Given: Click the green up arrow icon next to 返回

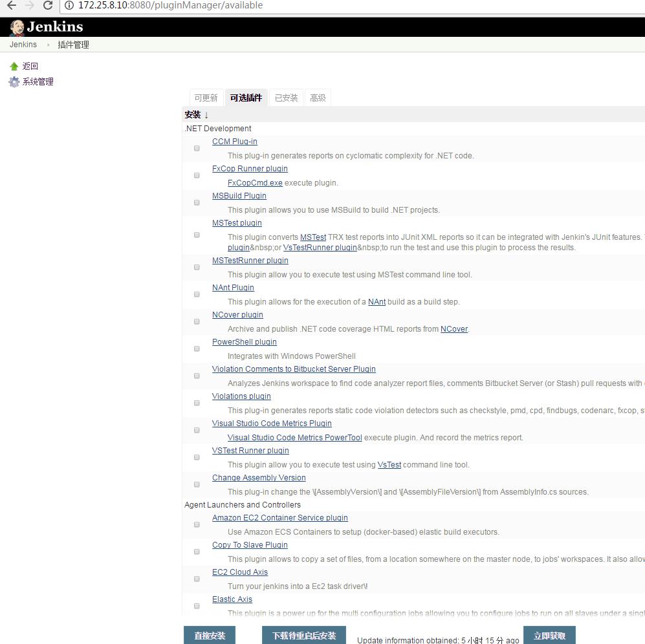Looking at the screenshot, I should tap(14, 66).
